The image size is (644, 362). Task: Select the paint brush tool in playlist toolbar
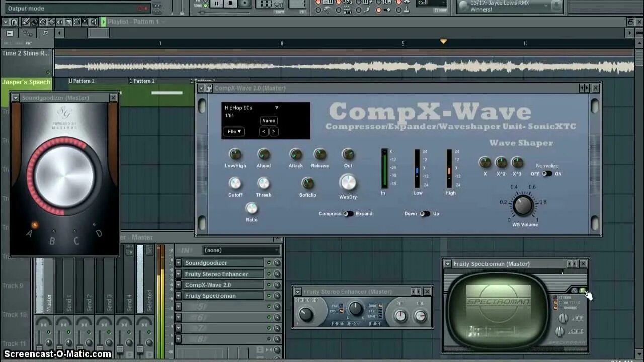pos(34,22)
